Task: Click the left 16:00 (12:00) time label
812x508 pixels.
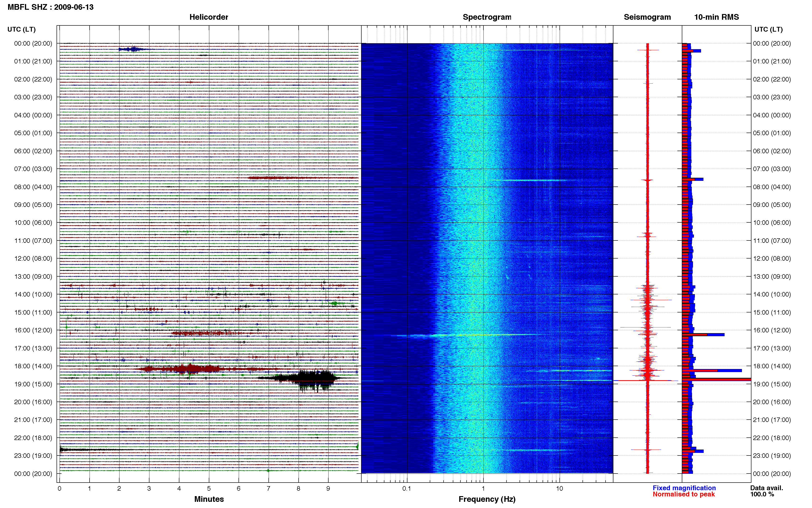Action: coord(33,330)
